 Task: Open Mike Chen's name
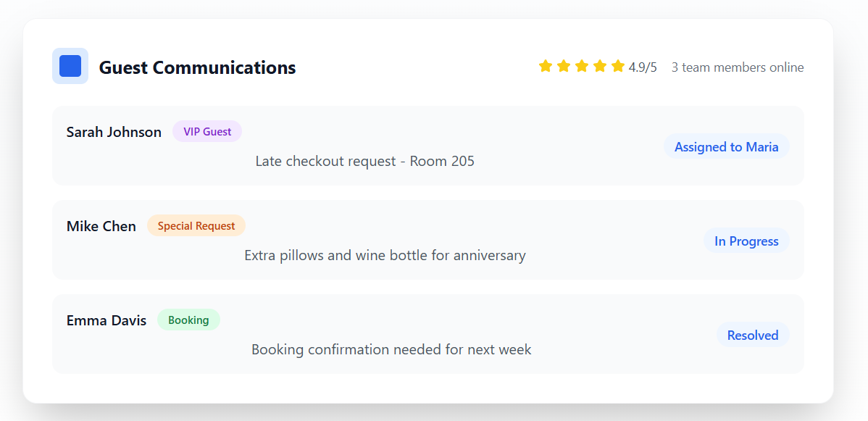coord(101,226)
